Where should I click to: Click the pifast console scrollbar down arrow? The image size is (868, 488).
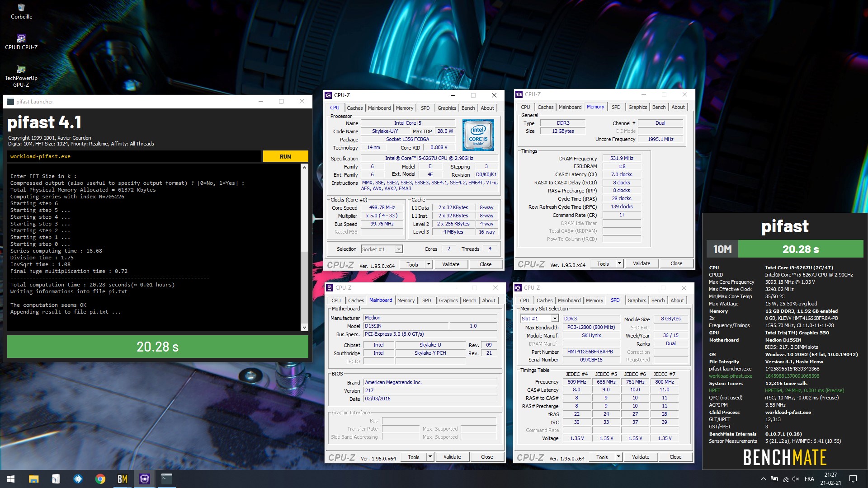point(304,327)
